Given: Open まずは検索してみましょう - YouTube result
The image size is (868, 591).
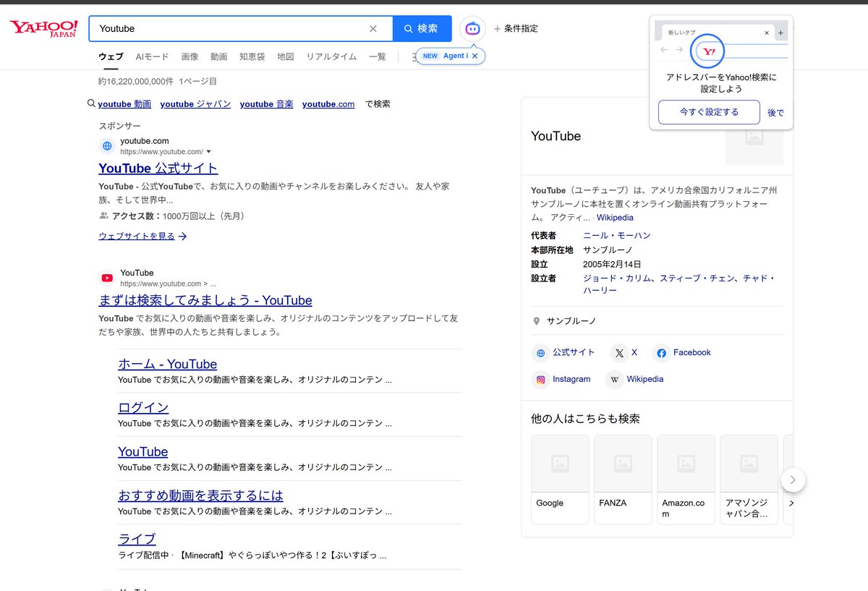Looking at the screenshot, I should [205, 300].
